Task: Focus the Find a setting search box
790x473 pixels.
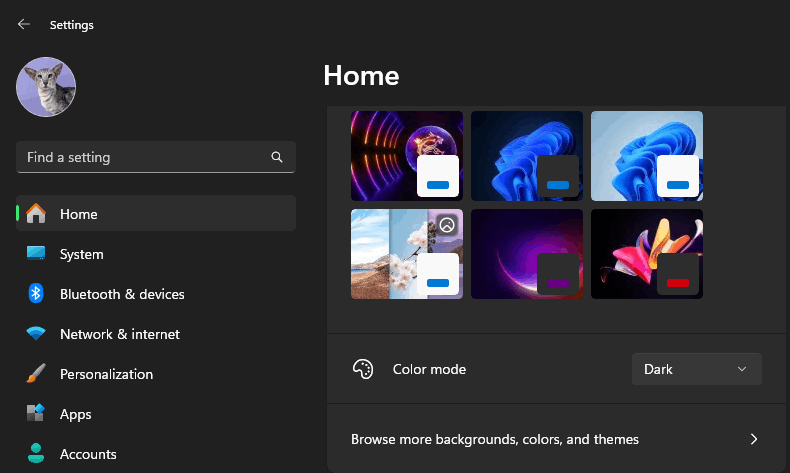Action: [x=156, y=157]
